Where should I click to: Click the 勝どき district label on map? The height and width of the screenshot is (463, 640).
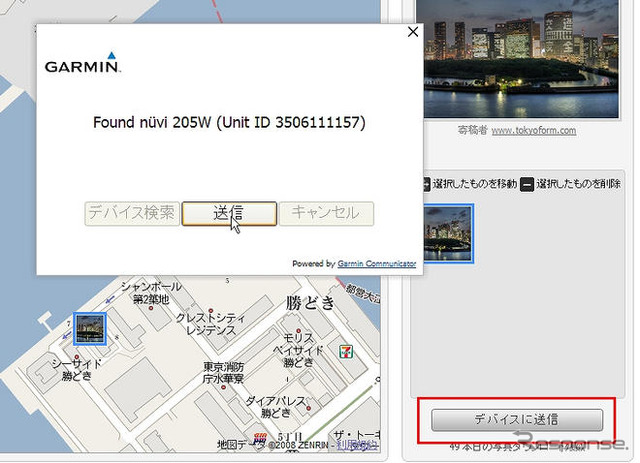(310, 303)
